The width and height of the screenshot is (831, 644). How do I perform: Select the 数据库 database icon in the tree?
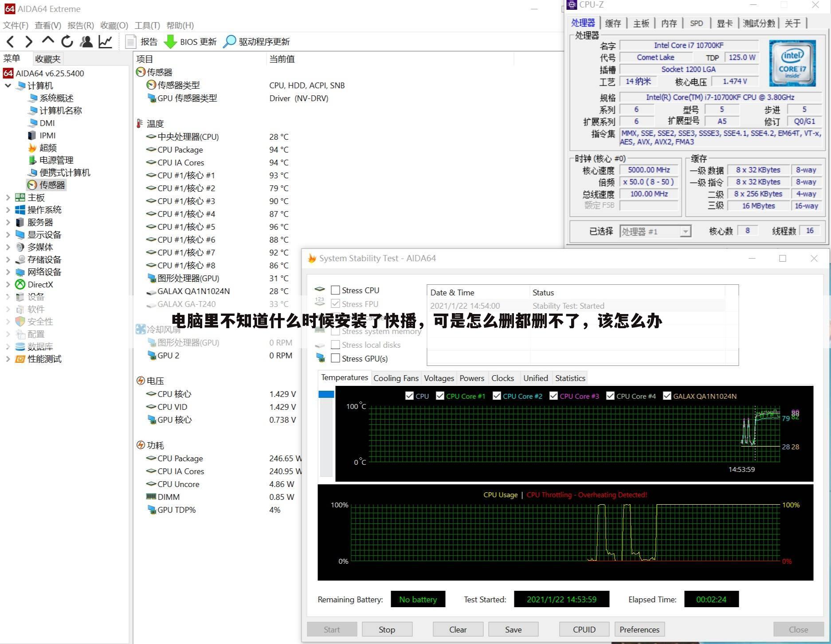point(20,346)
